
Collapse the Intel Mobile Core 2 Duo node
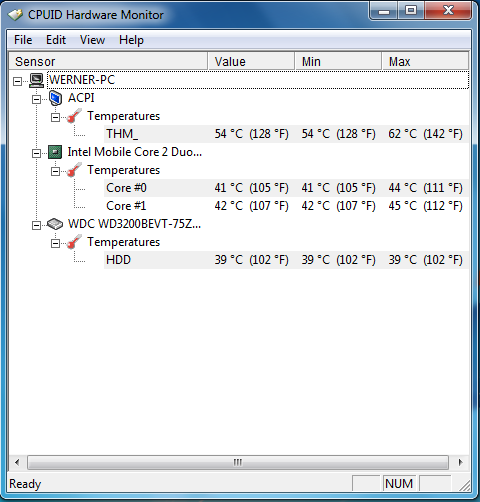[36, 153]
